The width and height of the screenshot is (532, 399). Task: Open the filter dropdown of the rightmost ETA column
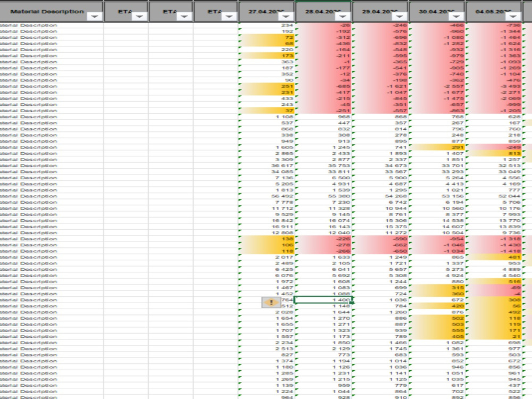coord(229,16)
